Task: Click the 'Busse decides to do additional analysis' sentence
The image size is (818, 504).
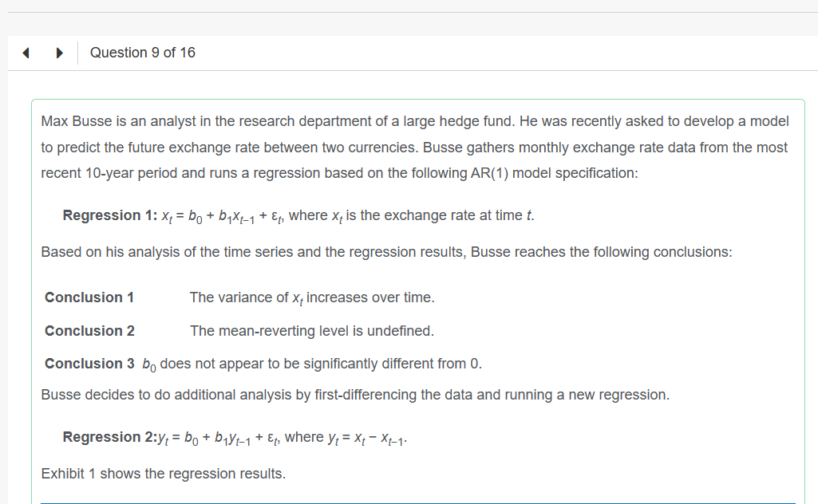Action: point(355,395)
